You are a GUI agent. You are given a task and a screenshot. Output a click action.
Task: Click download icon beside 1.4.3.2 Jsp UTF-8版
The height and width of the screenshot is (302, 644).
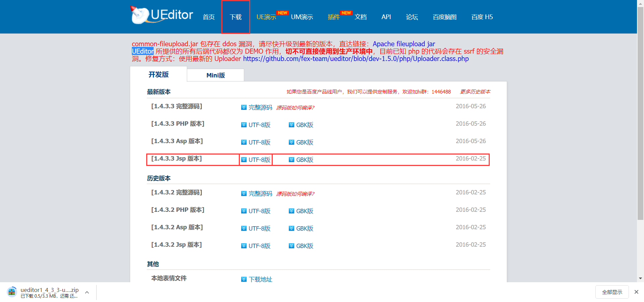click(x=244, y=246)
